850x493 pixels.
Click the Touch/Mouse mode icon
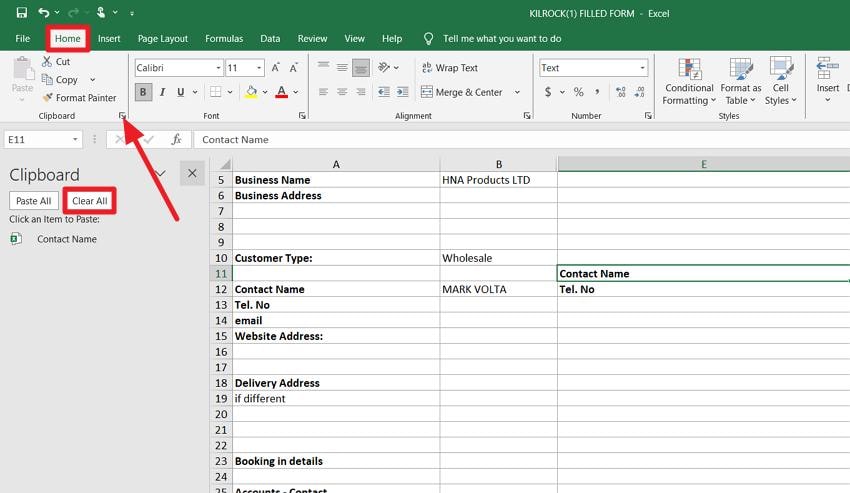pos(101,12)
